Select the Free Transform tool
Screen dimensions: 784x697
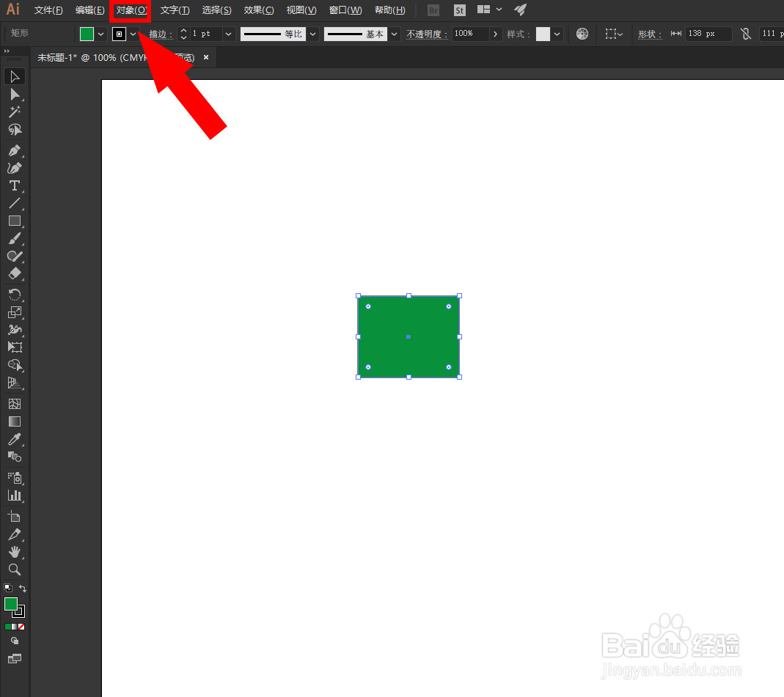(x=15, y=347)
